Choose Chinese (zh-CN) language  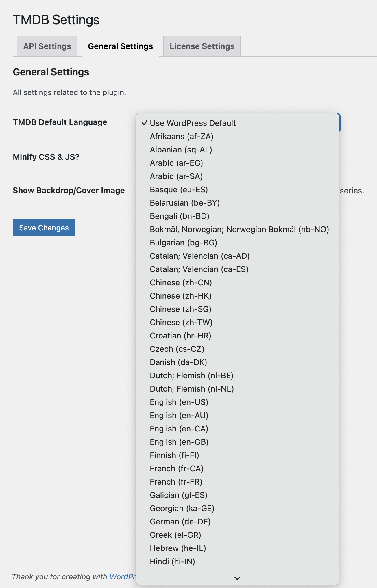(237, 282)
